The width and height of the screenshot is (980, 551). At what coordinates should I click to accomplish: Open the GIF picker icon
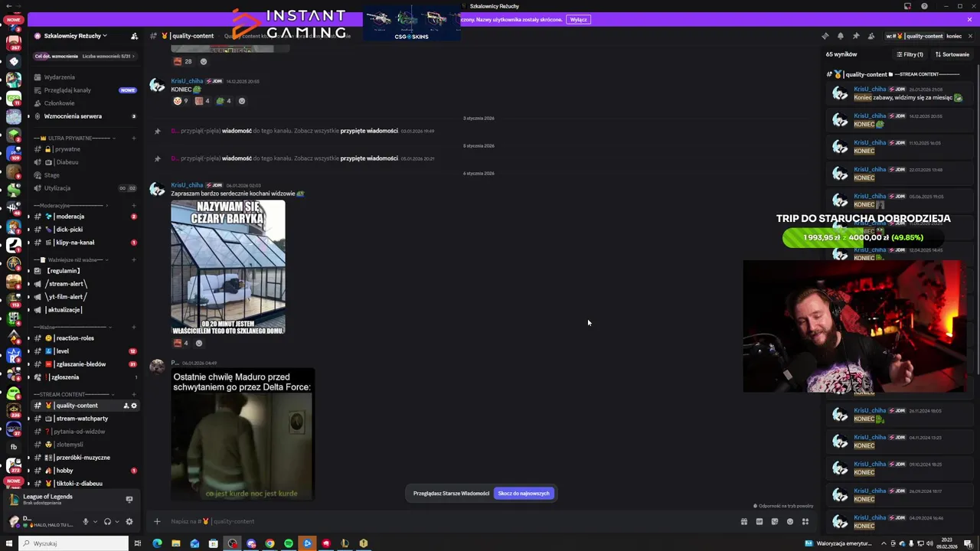coord(759,522)
